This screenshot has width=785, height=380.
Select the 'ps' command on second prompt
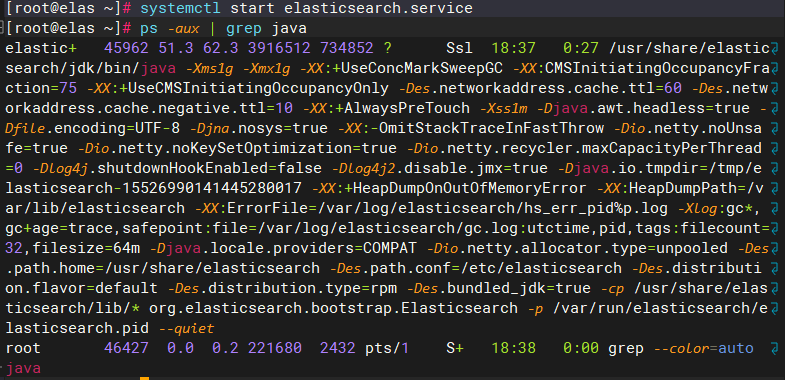pos(149,28)
